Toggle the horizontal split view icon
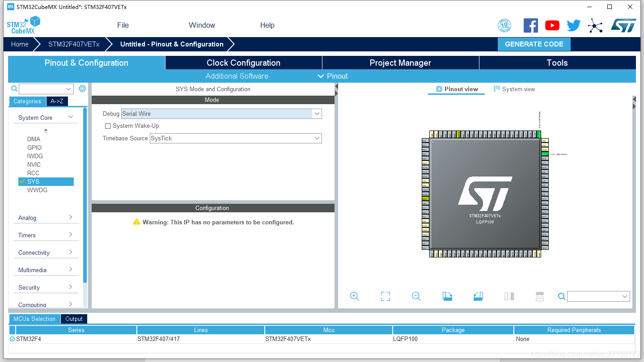This screenshot has height=362, width=644. [540, 296]
